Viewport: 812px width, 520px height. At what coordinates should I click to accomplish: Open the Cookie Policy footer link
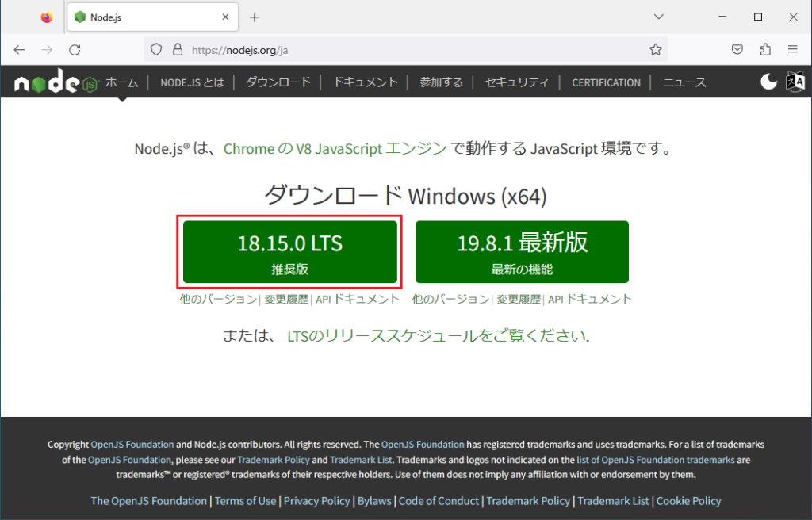689,501
